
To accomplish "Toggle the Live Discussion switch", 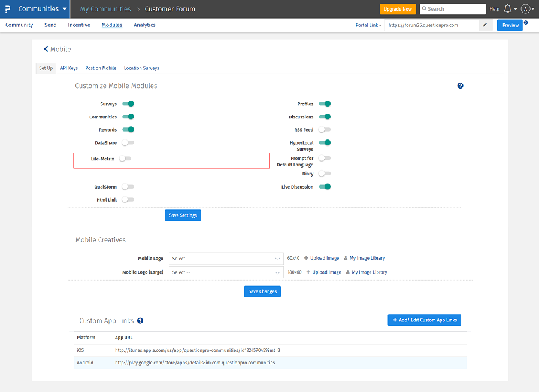I will [x=325, y=187].
